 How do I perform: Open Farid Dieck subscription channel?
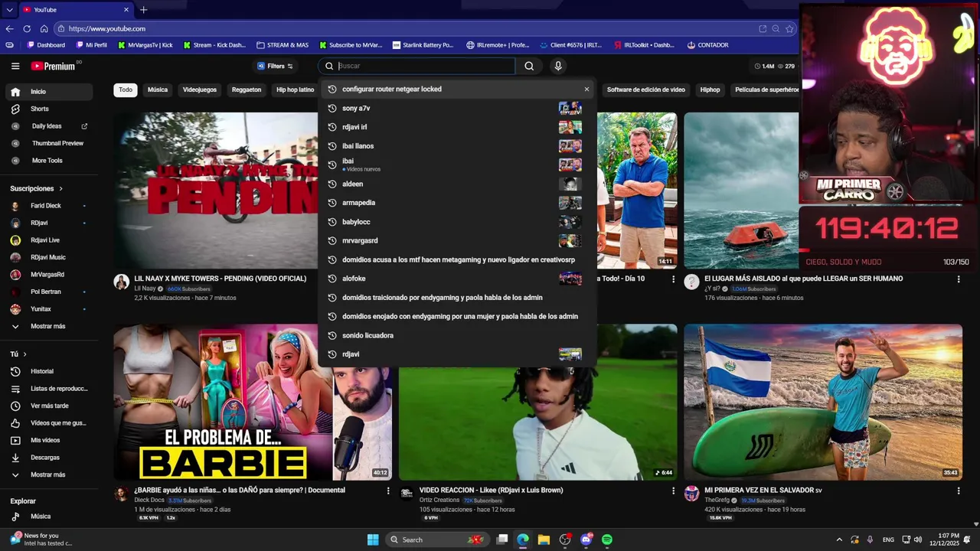click(x=49, y=206)
